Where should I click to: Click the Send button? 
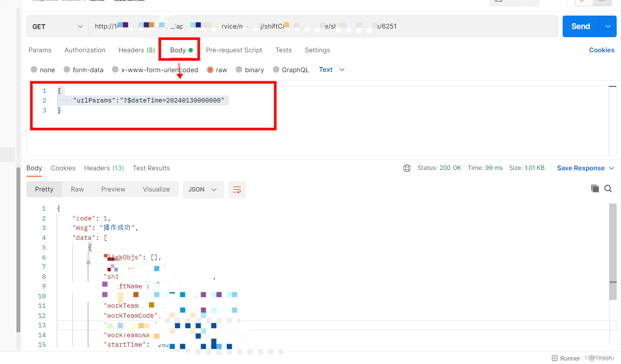[580, 26]
